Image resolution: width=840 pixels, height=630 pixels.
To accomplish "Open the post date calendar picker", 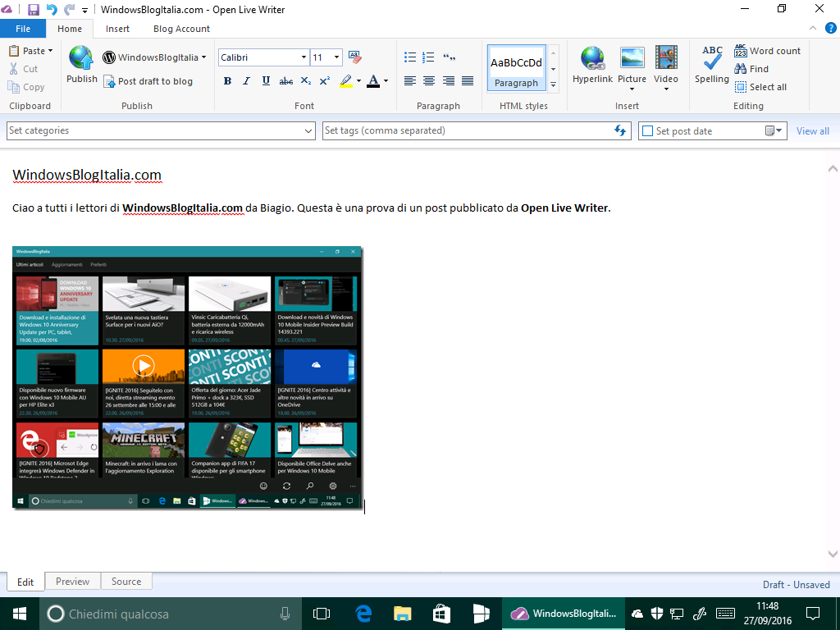I will coord(774,130).
